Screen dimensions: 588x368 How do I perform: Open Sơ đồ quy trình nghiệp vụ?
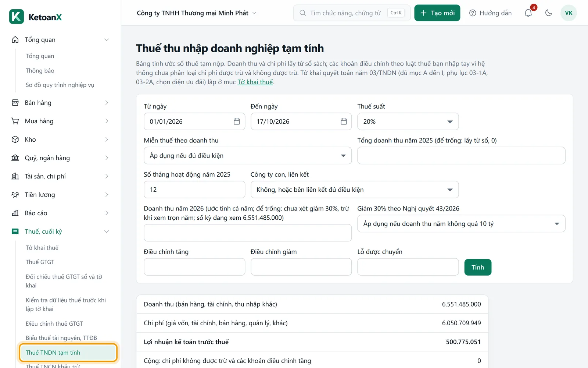click(60, 85)
